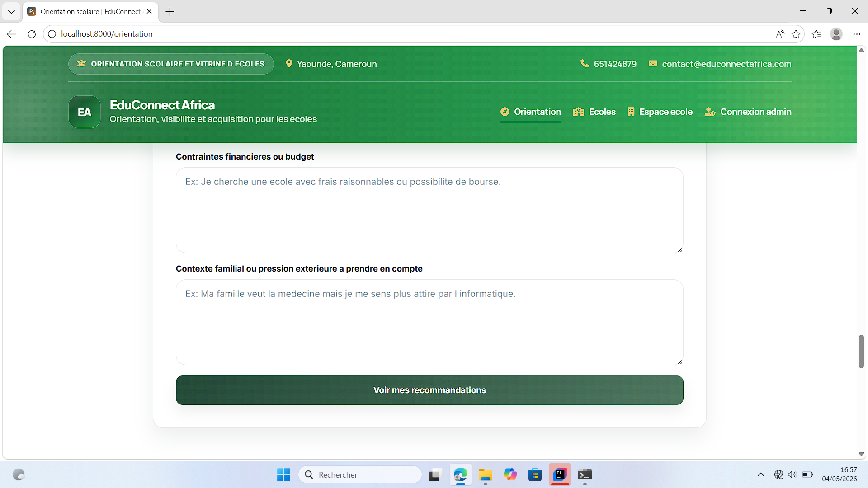Go to the Espace ecole nav item
The image size is (868, 488).
[x=660, y=112]
